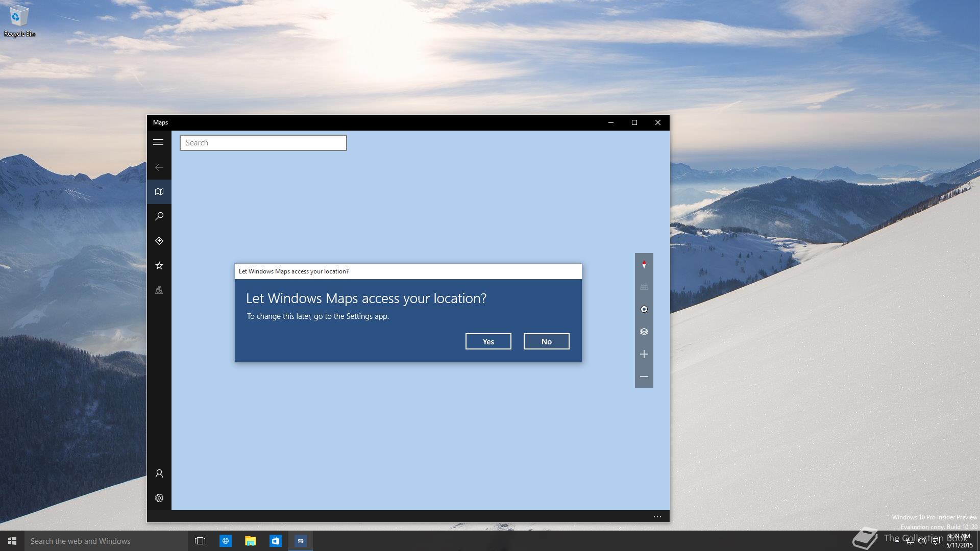Screen dimensions: 980x551
Task: Select the Recycle Bin desktop icon
Action: [19, 21]
